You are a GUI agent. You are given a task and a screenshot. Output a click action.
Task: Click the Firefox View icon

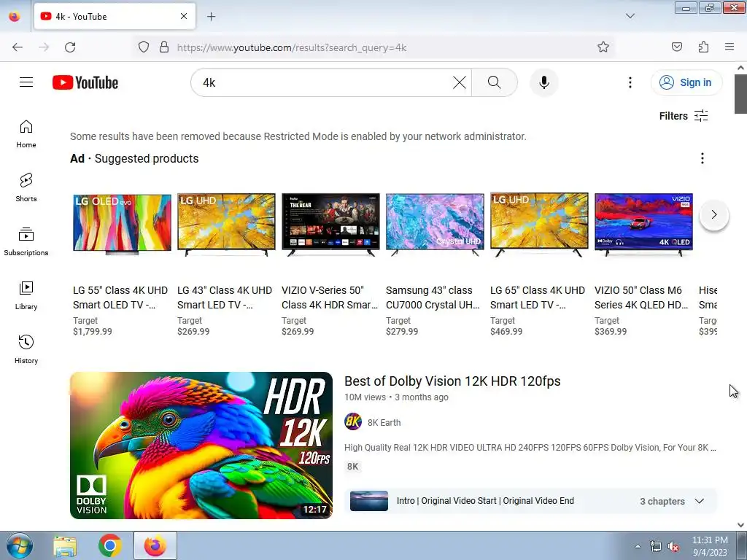point(15,16)
